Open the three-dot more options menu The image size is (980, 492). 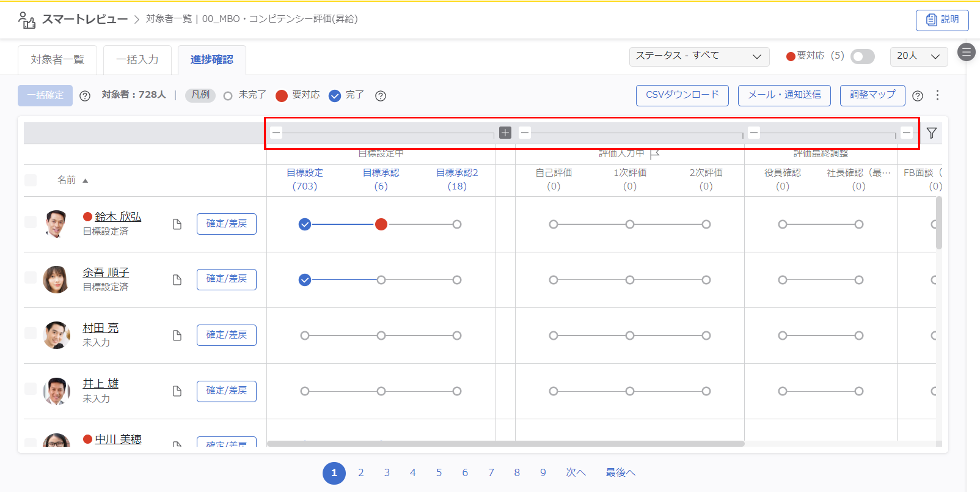tap(937, 95)
